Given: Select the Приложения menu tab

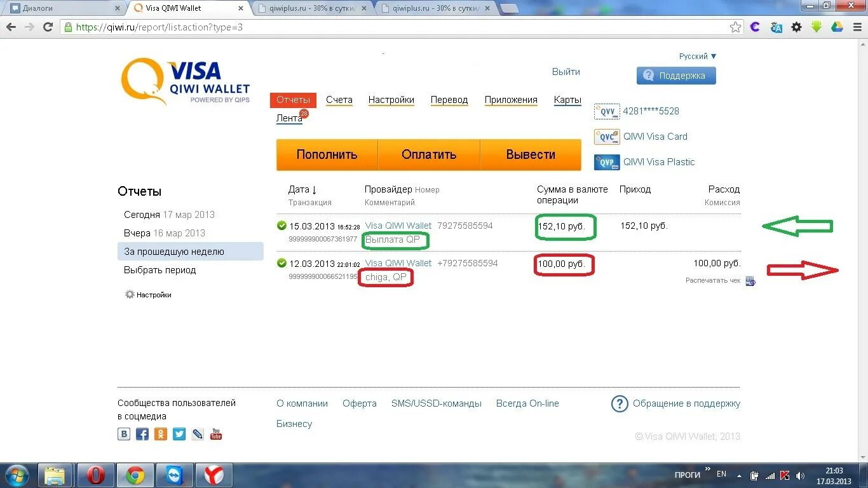Looking at the screenshot, I should point(511,100).
